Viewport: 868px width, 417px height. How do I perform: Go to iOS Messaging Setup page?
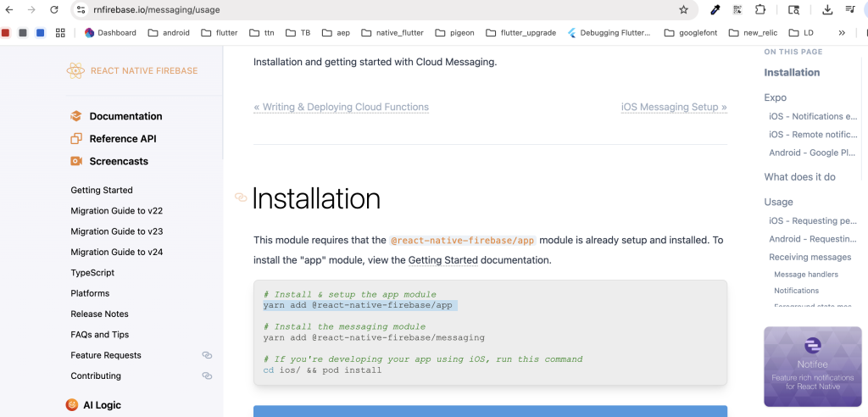pos(674,107)
